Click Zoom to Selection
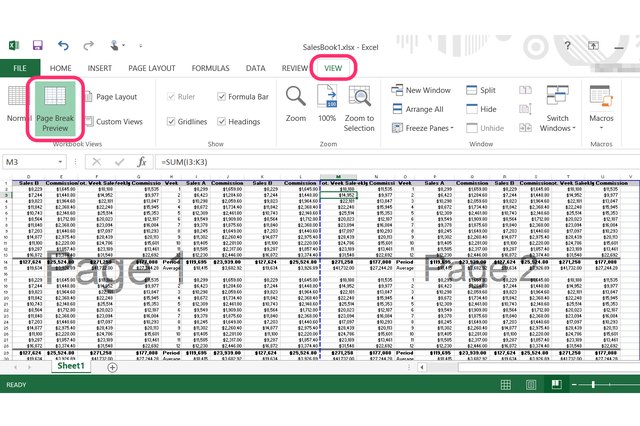Image resolution: width=640 pixels, height=426 pixels. [x=359, y=109]
